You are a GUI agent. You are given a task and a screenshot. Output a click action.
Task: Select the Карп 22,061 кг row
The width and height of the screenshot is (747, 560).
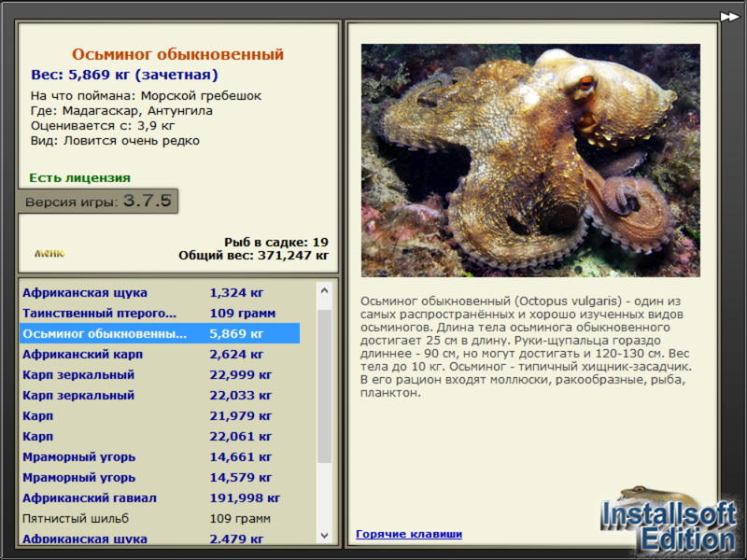[160, 436]
